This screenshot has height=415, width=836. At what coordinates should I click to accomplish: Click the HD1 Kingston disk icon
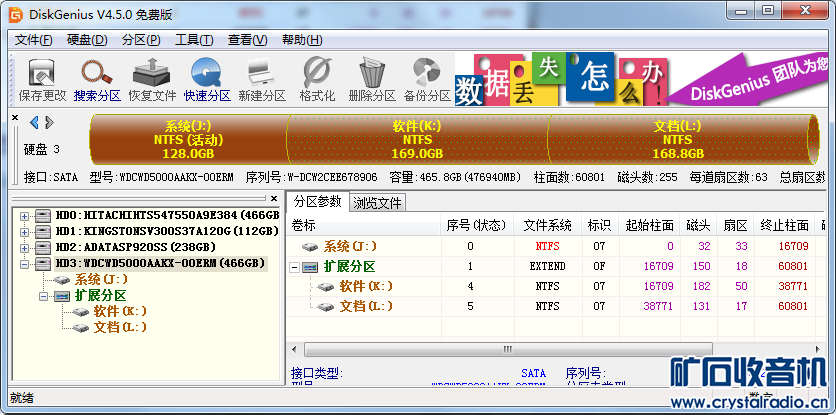pyautogui.click(x=43, y=232)
